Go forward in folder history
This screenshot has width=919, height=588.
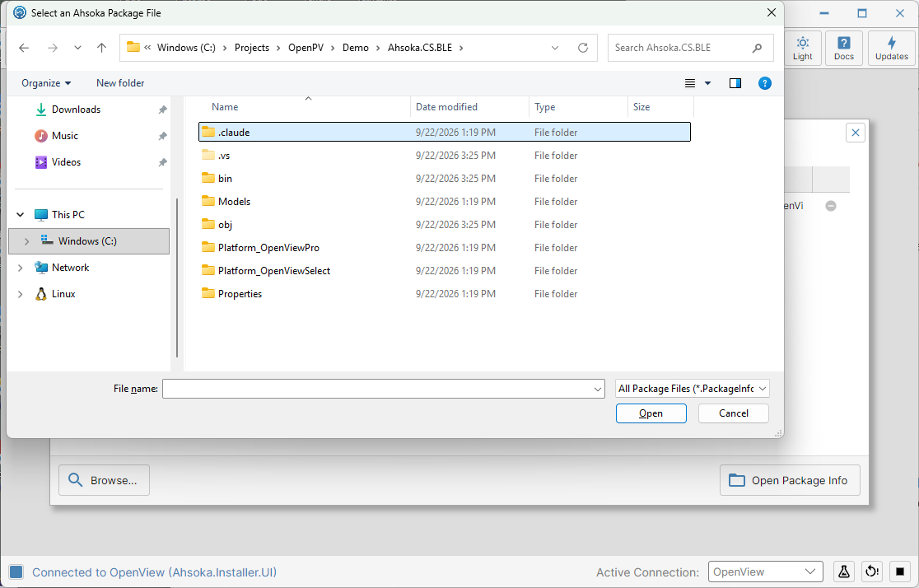(x=53, y=48)
